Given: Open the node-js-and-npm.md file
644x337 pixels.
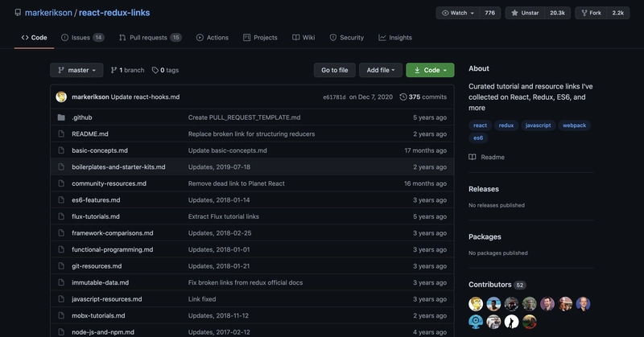Looking at the screenshot, I should point(103,332).
